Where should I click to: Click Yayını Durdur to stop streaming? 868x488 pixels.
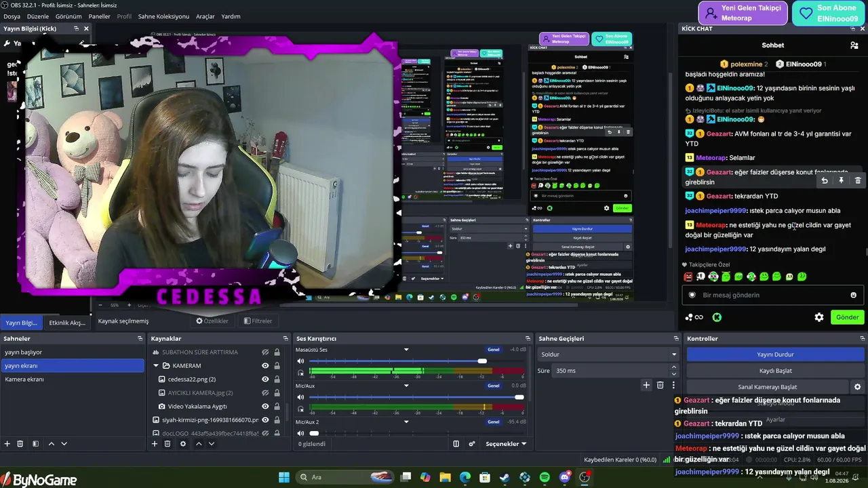pos(775,354)
